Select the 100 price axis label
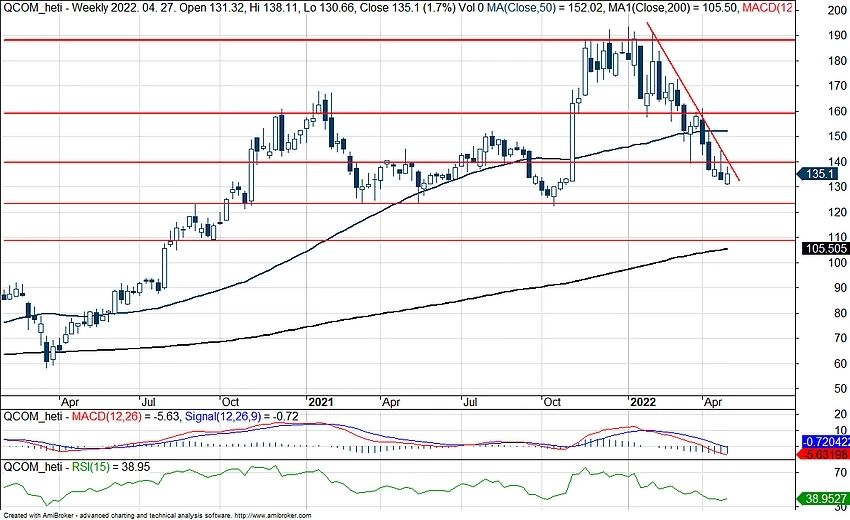850x520 pixels. coord(838,262)
